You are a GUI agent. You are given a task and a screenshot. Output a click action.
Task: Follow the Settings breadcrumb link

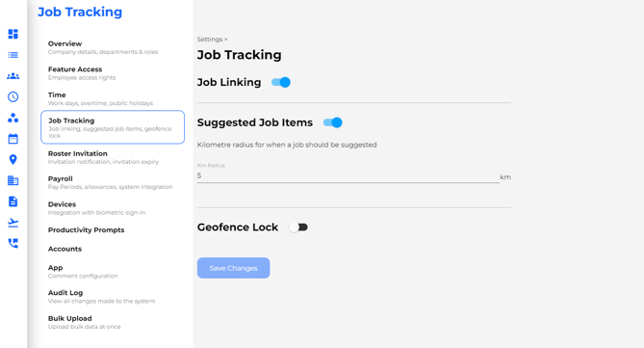click(x=210, y=40)
